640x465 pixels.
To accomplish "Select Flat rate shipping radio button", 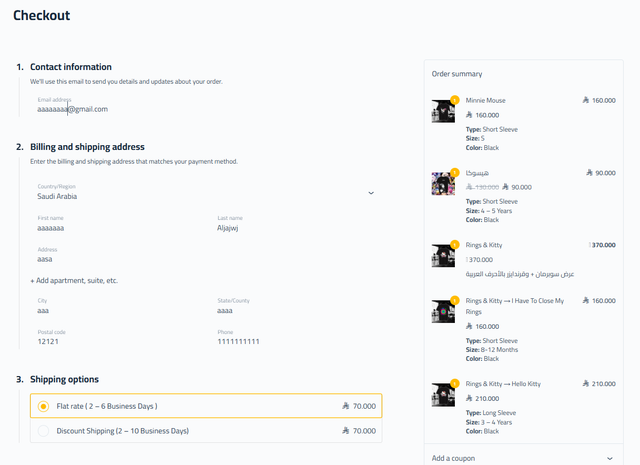I will click(43, 406).
